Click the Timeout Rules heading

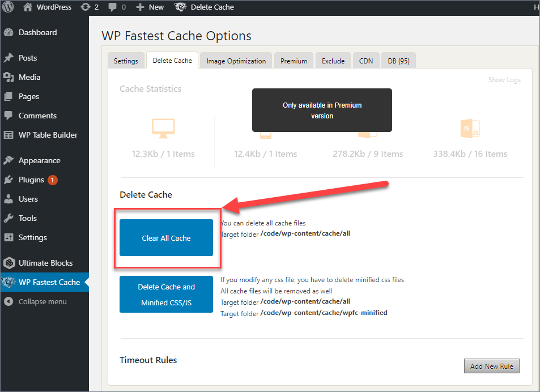coord(148,360)
